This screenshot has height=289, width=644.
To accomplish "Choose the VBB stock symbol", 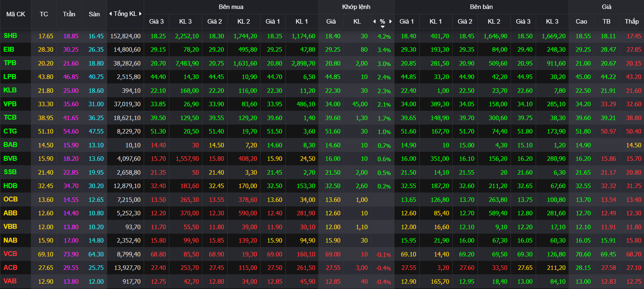I will pos(11,227).
